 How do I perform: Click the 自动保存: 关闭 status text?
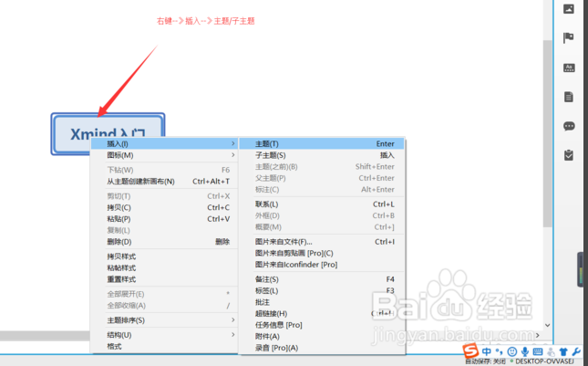point(485,361)
